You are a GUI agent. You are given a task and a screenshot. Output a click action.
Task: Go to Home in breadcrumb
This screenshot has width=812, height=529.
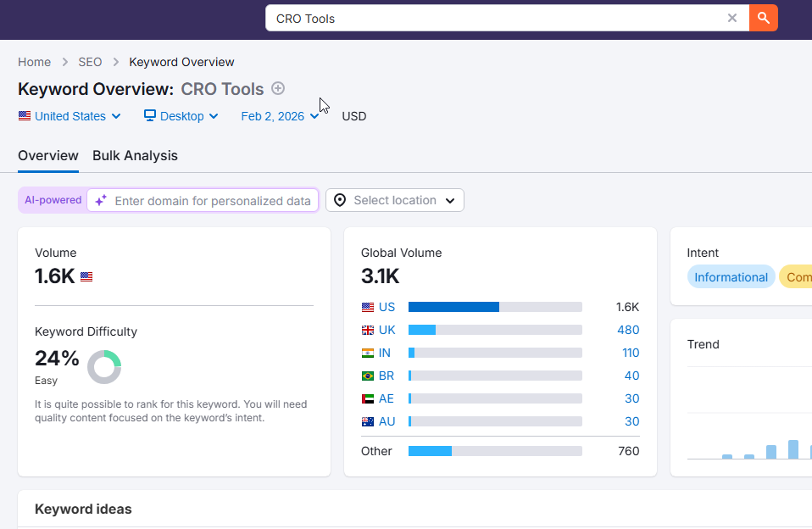34,62
